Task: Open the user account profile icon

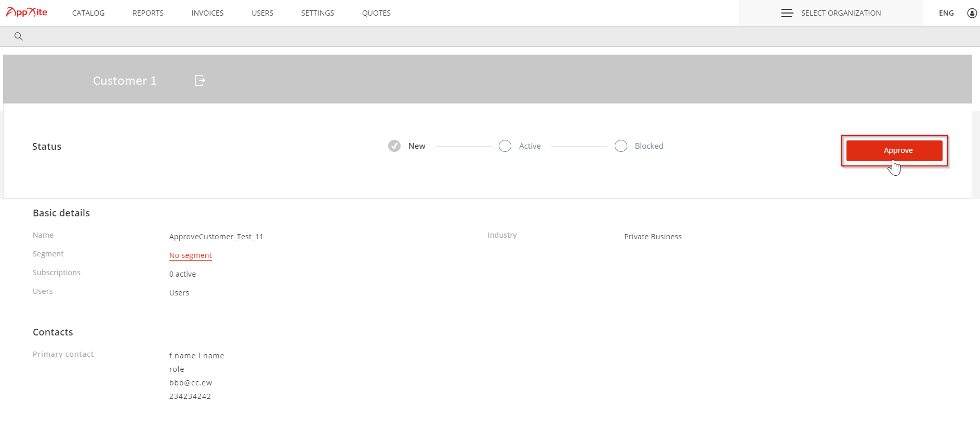Action: click(972, 13)
